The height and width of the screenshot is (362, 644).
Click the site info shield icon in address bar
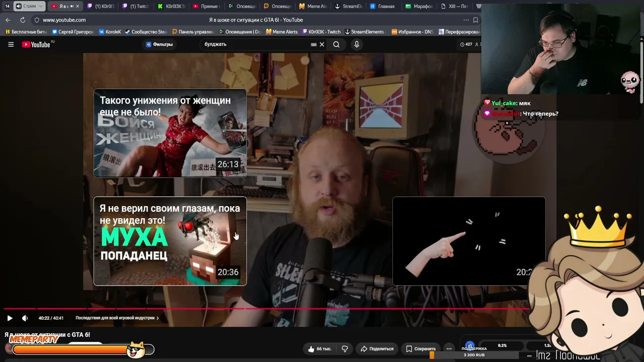coord(37,20)
